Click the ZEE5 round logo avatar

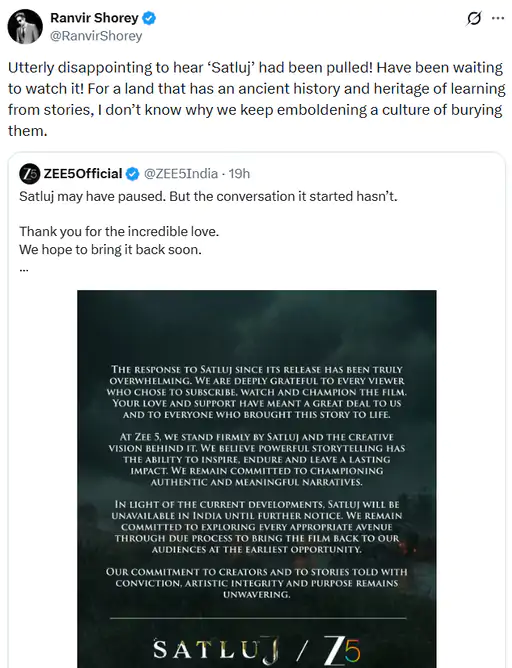tap(29, 174)
